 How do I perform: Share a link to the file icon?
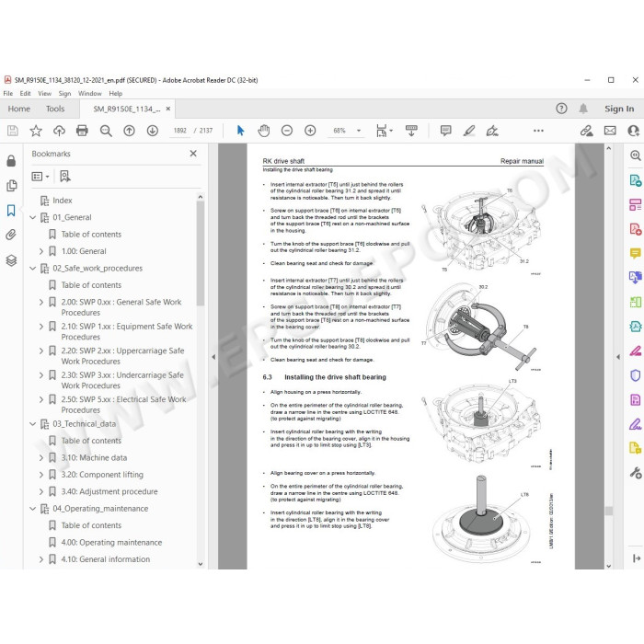pyautogui.click(x=587, y=131)
